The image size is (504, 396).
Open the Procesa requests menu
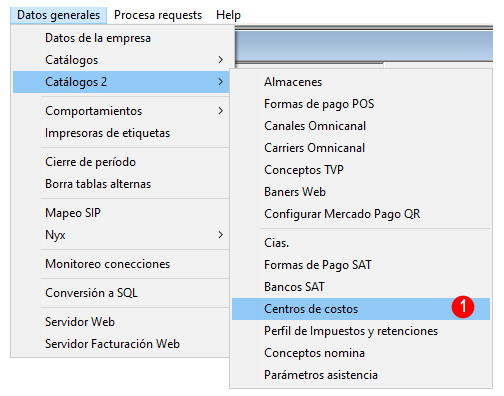coord(158,15)
